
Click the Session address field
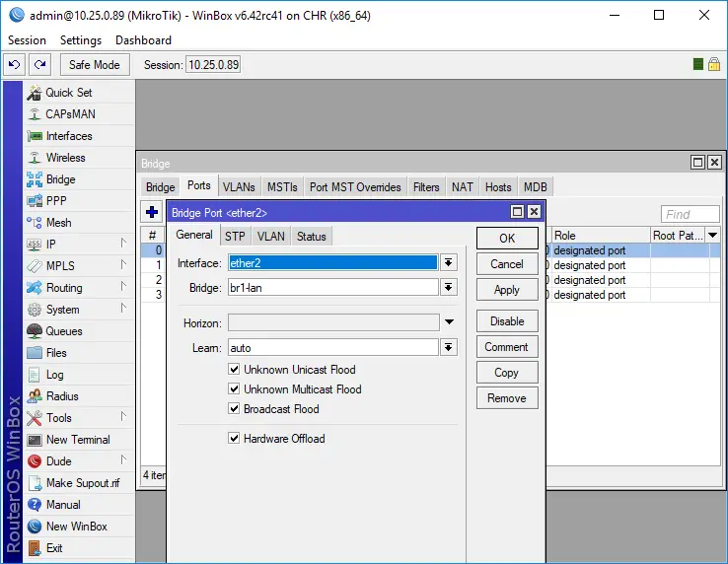coord(214,64)
